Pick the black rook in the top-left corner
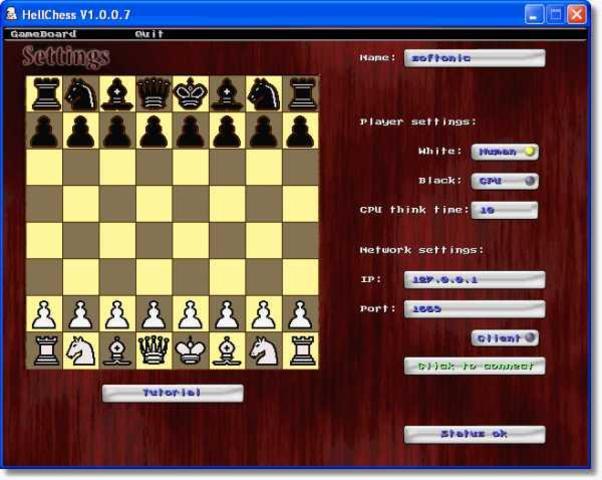The image size is (602, 480). point(44,94)
